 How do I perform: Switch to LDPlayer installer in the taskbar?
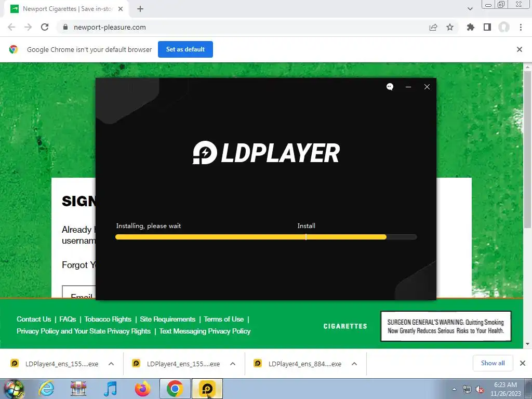click(207, 389)
